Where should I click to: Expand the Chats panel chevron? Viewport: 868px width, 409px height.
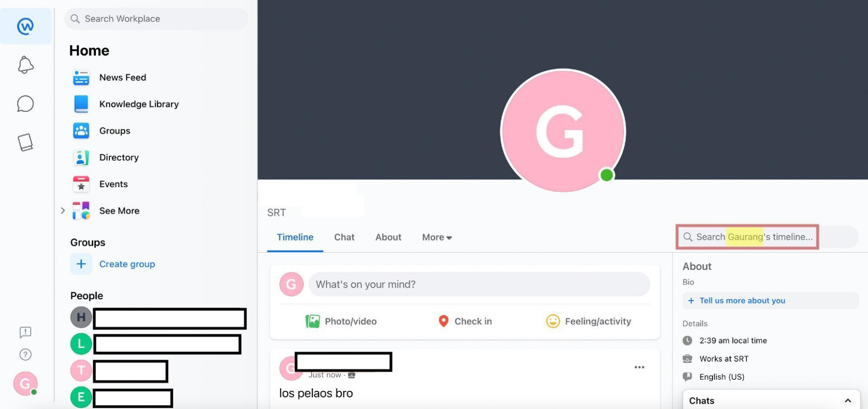pos(848,401)
